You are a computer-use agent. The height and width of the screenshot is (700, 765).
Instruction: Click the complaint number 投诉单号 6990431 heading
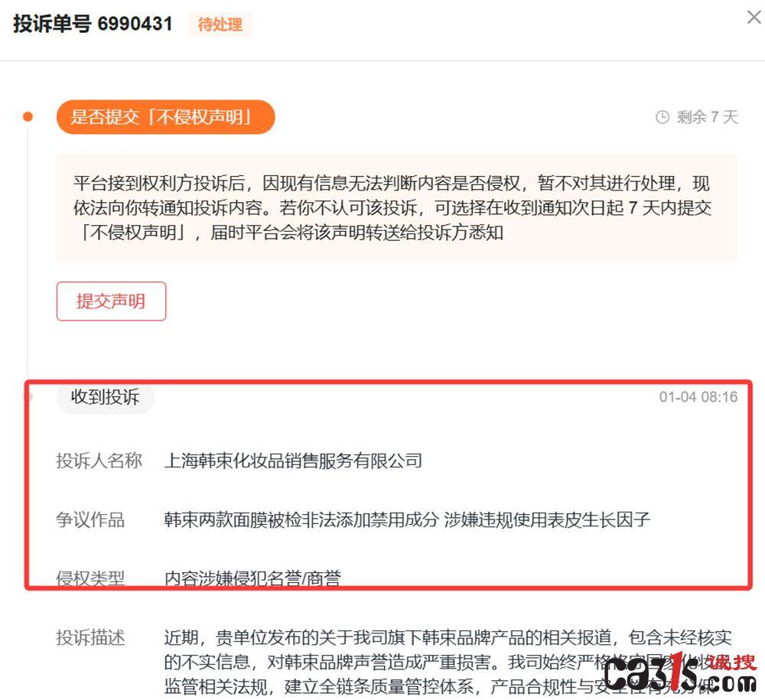[93, 24]
